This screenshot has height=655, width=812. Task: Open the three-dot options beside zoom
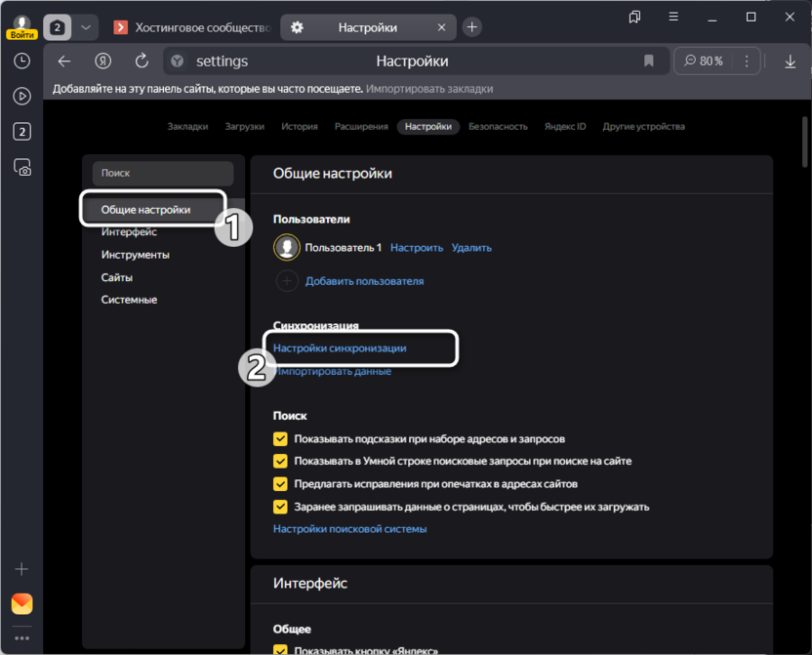click(x=747, y=61)
